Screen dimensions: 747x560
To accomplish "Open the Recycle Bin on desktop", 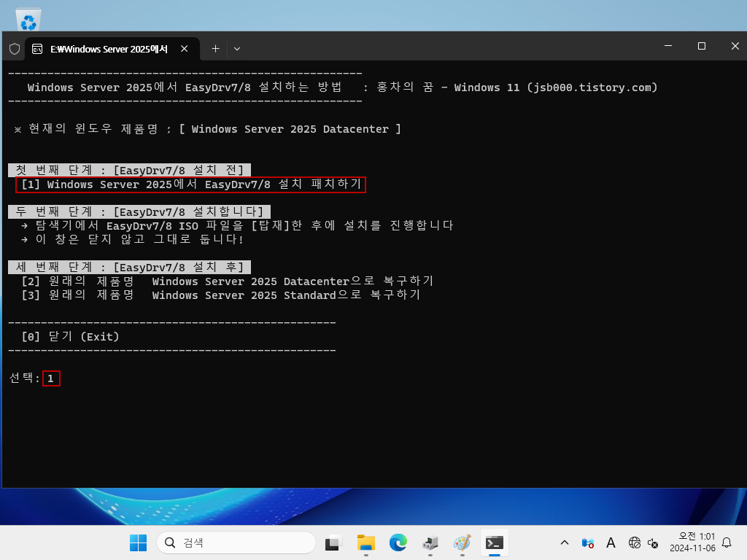I will [x=28, y=19].
